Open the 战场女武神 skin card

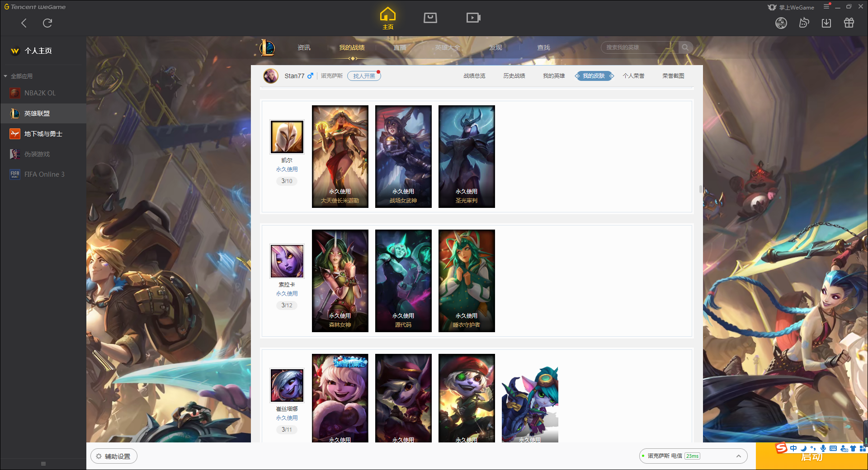pos(403,156)
